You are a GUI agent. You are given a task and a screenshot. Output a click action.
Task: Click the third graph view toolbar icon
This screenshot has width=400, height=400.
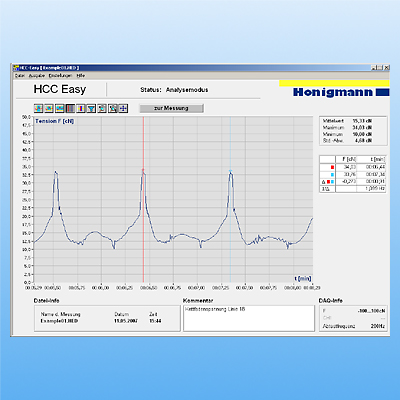point(60,108)
